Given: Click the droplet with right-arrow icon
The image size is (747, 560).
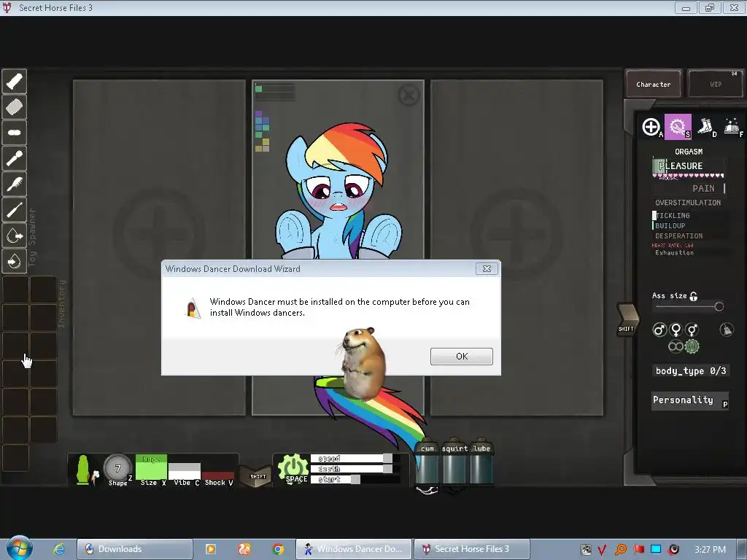Looking at the screenshot, I should 15,236.
